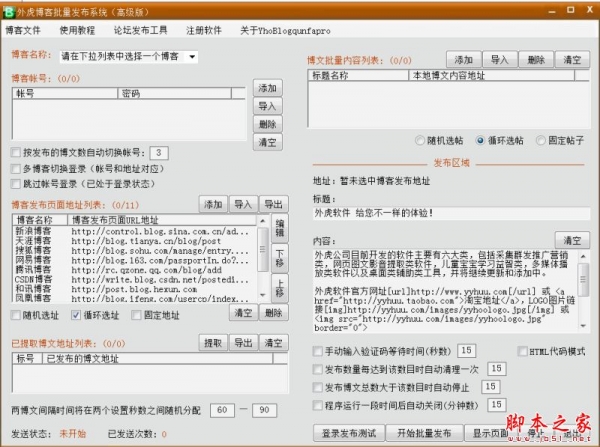This screenshot has height=447, width=600.
Task: Open the 使用教程 menu
Action: coord(77,31)
